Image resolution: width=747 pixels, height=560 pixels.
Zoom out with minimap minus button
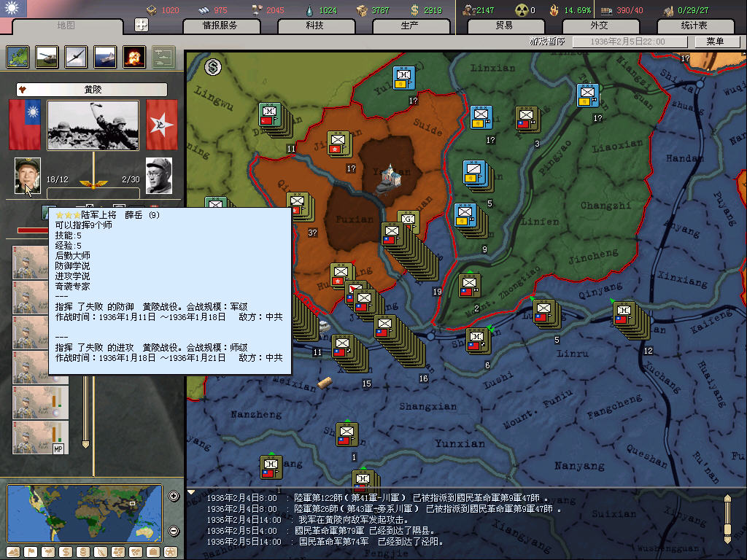(x=174, y=531)
